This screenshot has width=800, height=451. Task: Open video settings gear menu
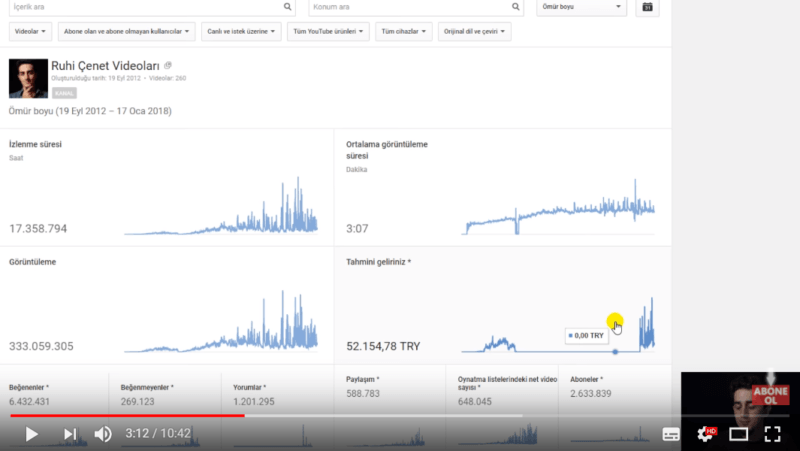pyautogui.click(x=706, y=434)
